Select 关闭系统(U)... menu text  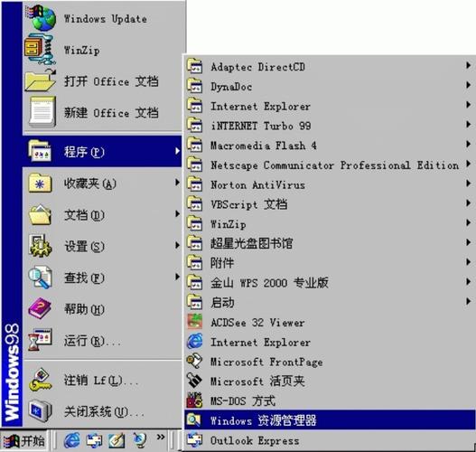click(104, 411)
